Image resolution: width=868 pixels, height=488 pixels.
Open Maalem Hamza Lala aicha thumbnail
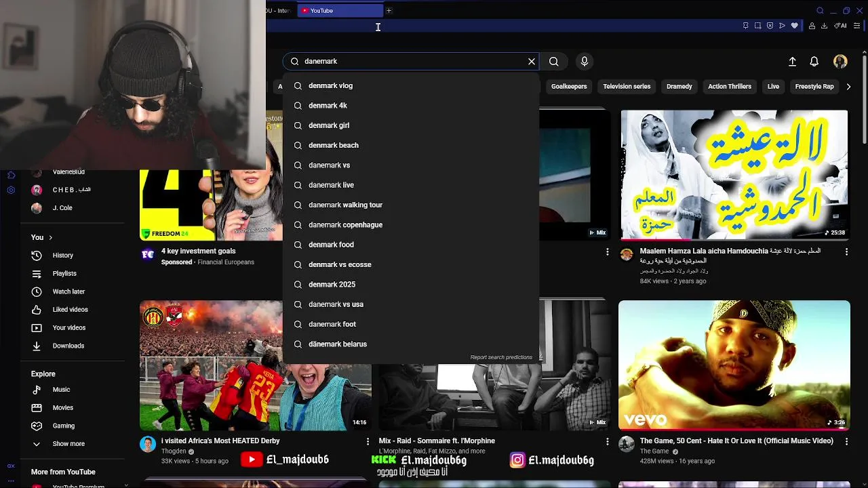pyautogui.click(x=734, y=175)
